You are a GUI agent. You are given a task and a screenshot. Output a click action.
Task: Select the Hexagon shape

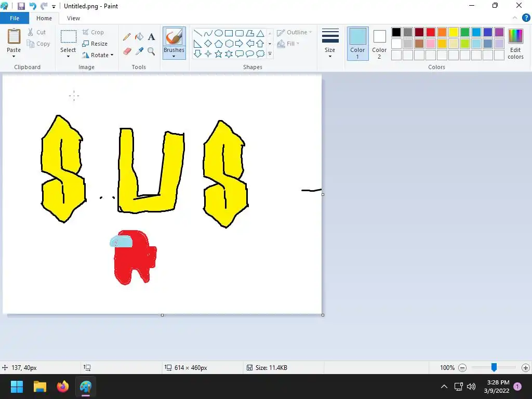click(229, 44)
